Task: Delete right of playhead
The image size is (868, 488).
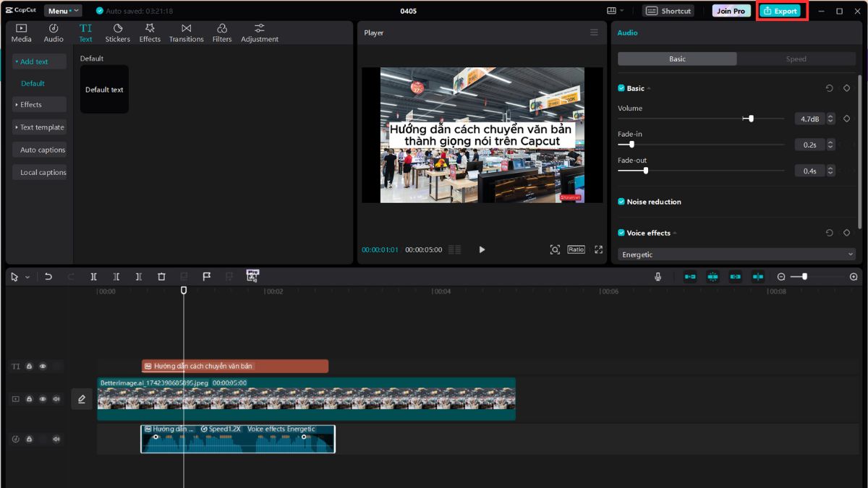Action: point(139,277)
